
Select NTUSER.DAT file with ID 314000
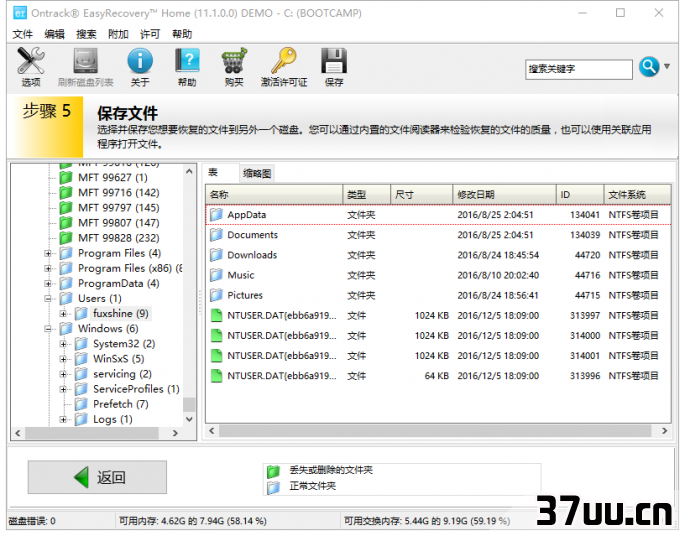click(438, 335)
